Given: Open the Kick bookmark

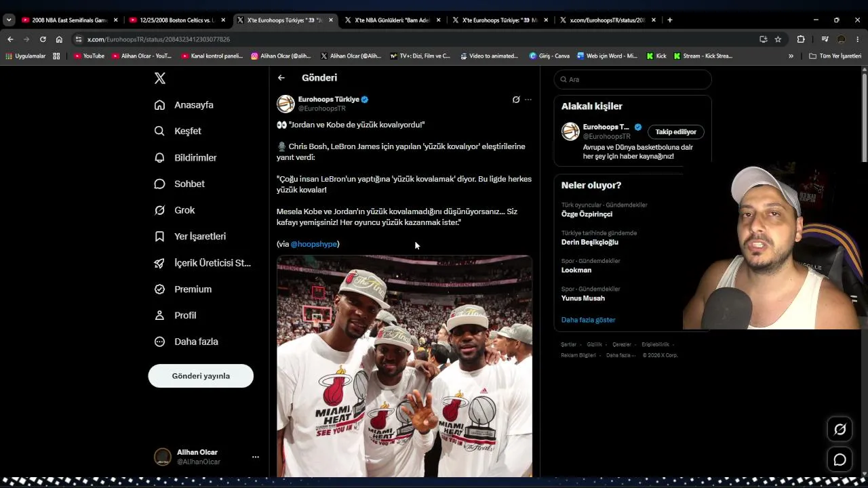Looking at the screenshot, I should click(x=656, y=56).
